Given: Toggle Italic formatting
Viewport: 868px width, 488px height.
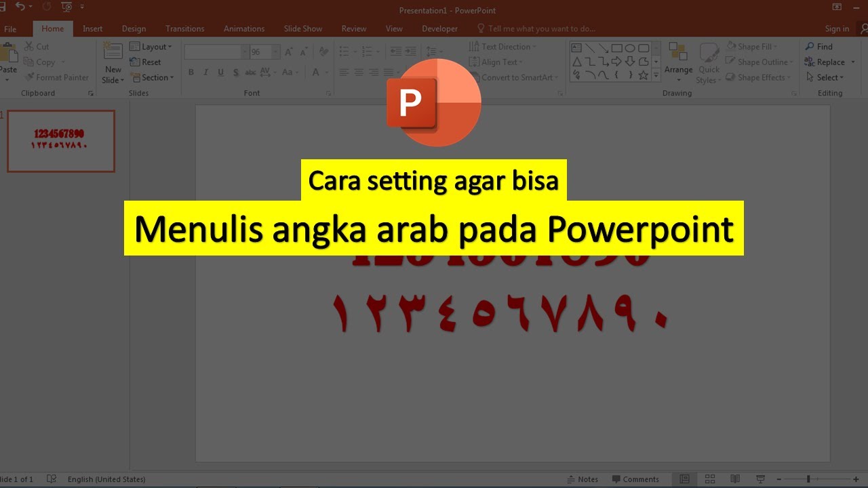Looking at the screenshot, I should click(x=206, y=73).
